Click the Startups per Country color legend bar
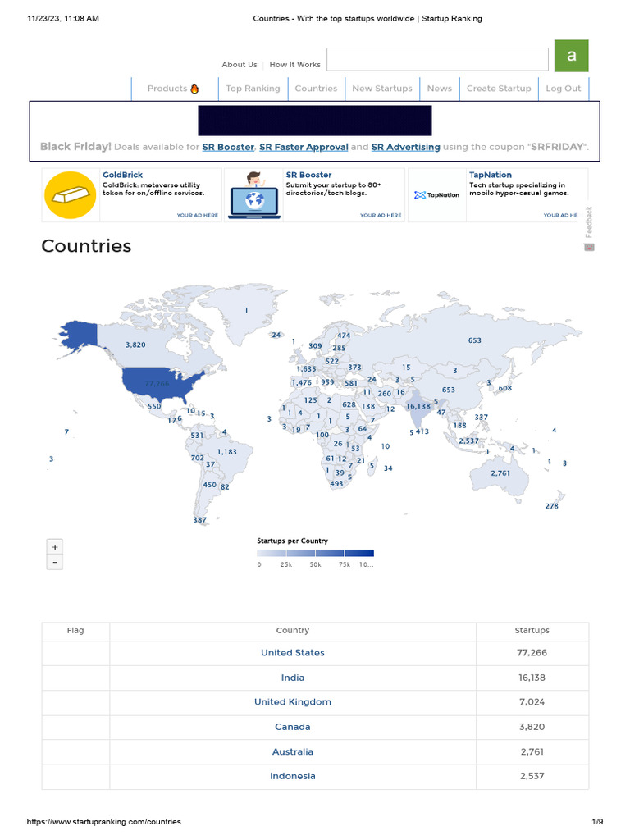 click(x=315, y=554)
